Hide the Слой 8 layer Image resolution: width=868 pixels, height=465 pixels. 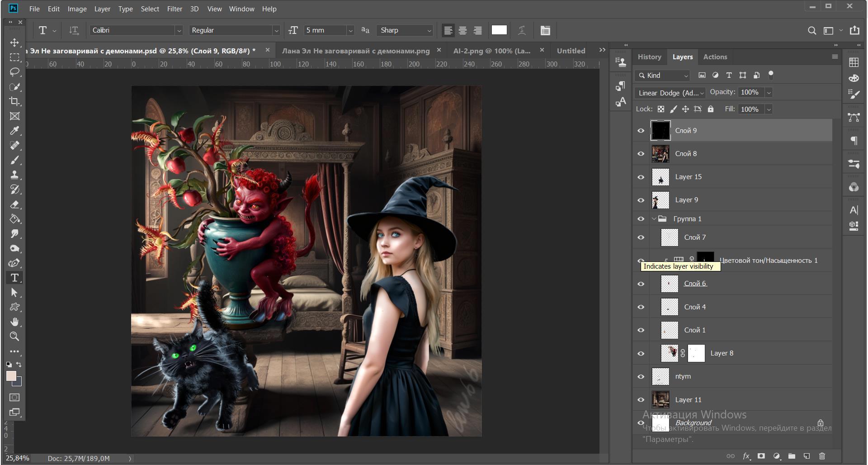(x=641, y=154)
